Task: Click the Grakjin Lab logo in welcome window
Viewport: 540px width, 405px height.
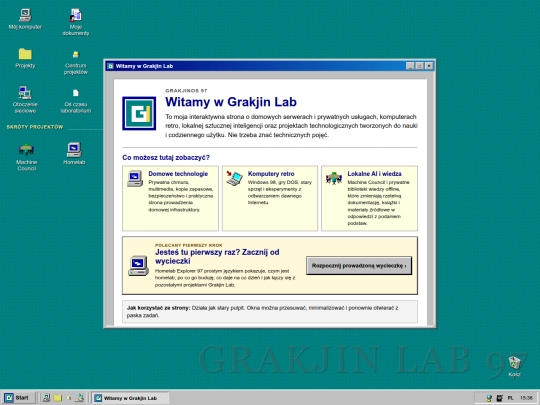Action: [139, 113]
